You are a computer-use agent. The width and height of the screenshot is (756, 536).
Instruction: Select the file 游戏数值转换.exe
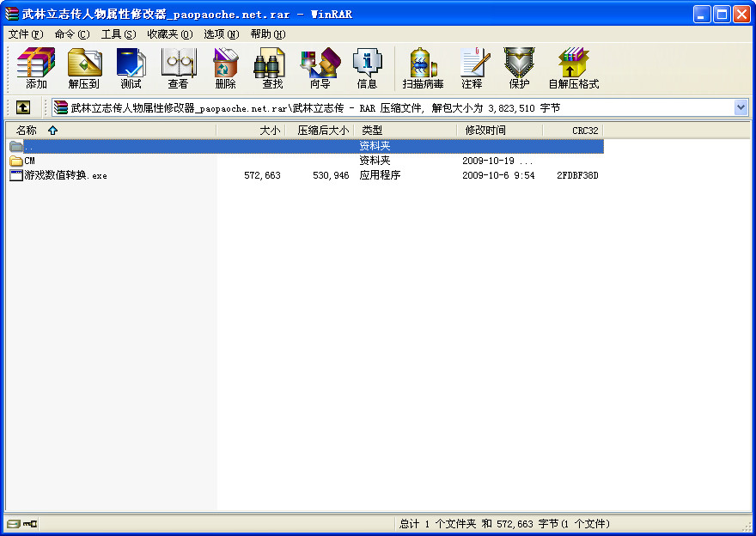65,175
